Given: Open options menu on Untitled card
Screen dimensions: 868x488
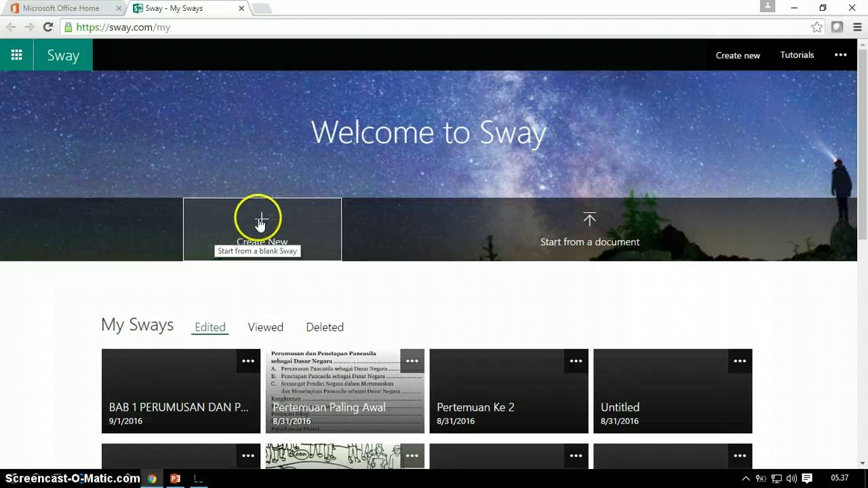Looking at the screenshot, I should (740, 361).
